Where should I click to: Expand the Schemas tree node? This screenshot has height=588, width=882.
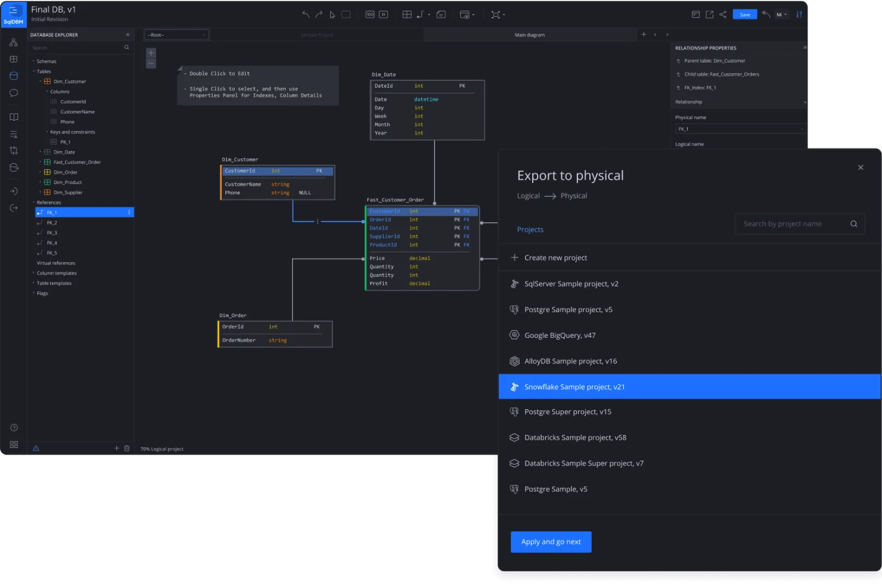[x=33, y=61]
